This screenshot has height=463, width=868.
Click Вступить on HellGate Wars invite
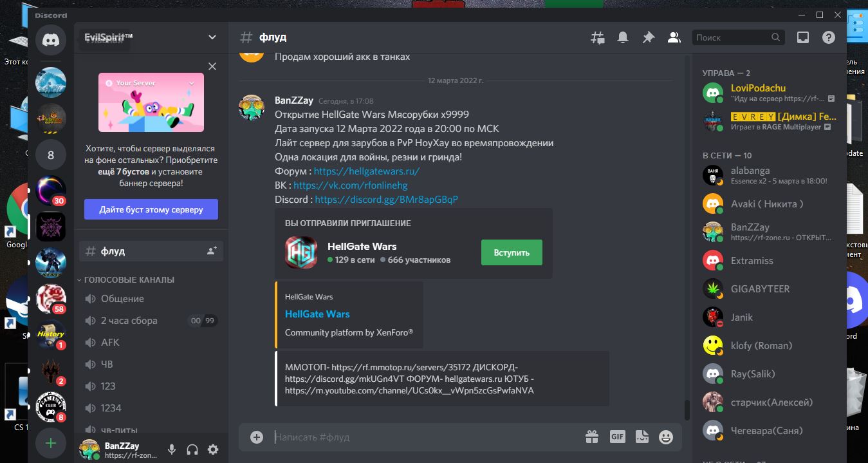pyautogui.click(x=512, y=252)
